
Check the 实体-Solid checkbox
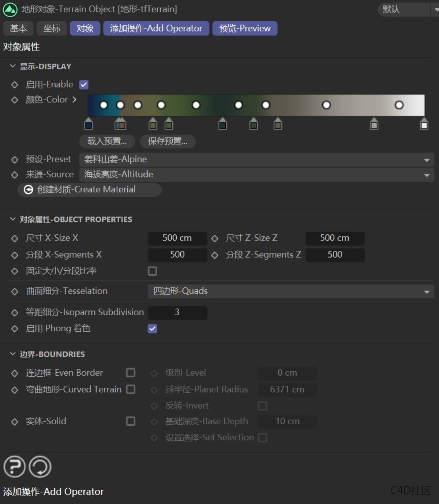point(131,421)
